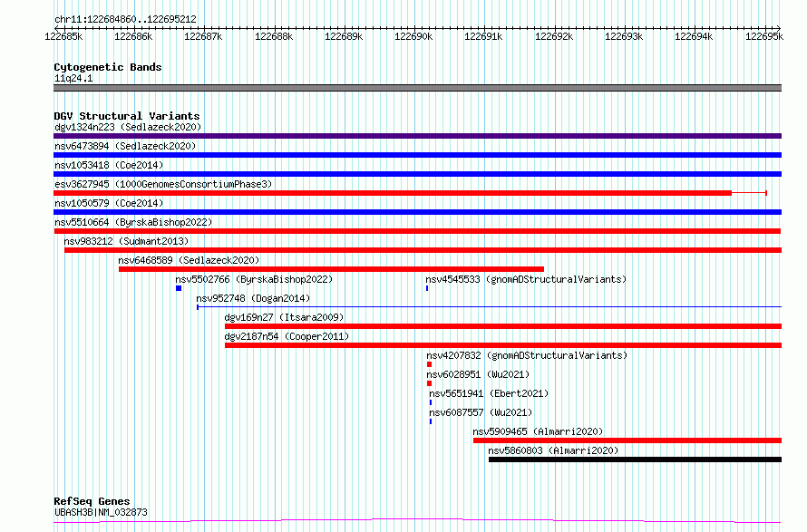Select the gray 11q24.1 cytogenetic band bar

pyautogui.click(x=417, y=88)
